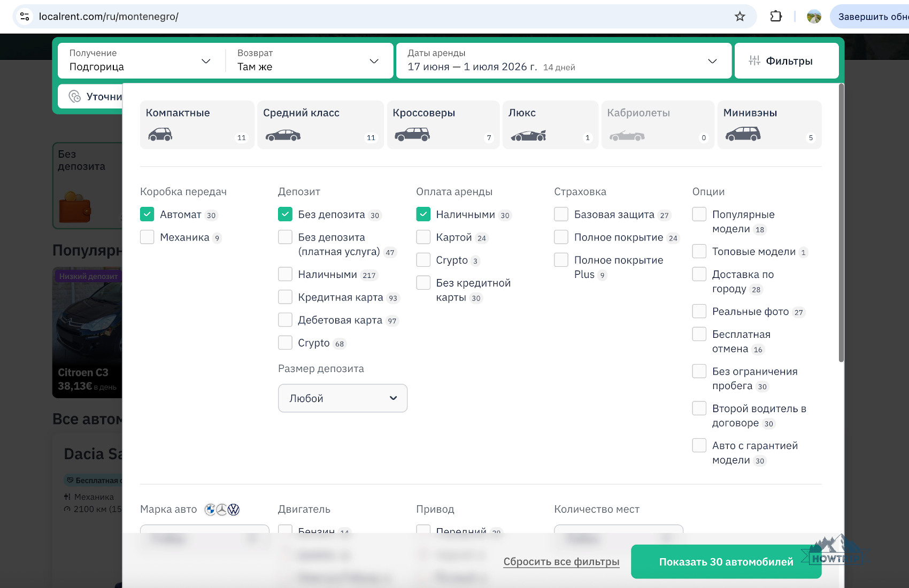
Task: Click the Фильтры button
Action: pyautogui.click(x=787, y=61)
